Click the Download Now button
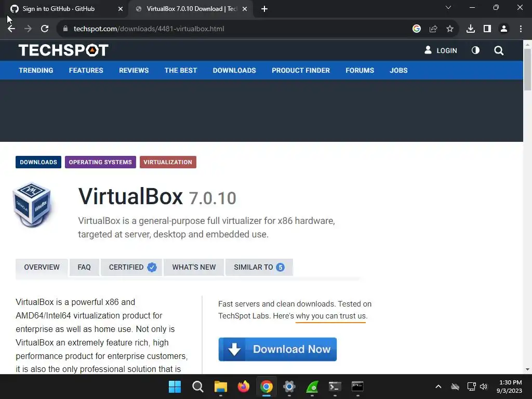Viewport: 532px width, 399px height. [x=277, y=349]
